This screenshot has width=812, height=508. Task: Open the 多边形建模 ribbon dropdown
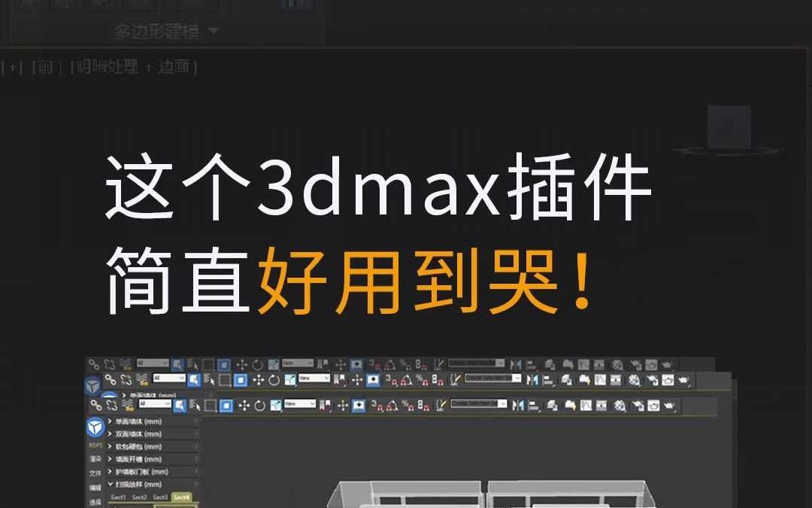[165, 31]
